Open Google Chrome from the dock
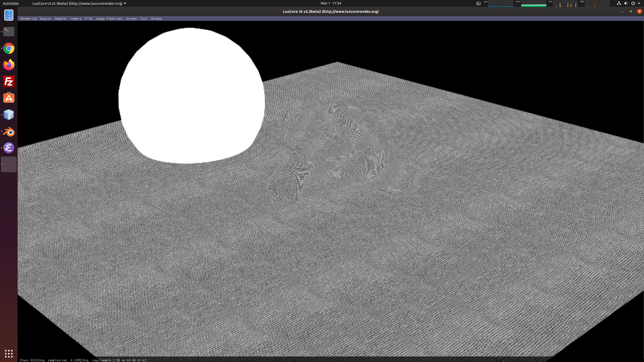644x362 pixels. coord(9,48)
